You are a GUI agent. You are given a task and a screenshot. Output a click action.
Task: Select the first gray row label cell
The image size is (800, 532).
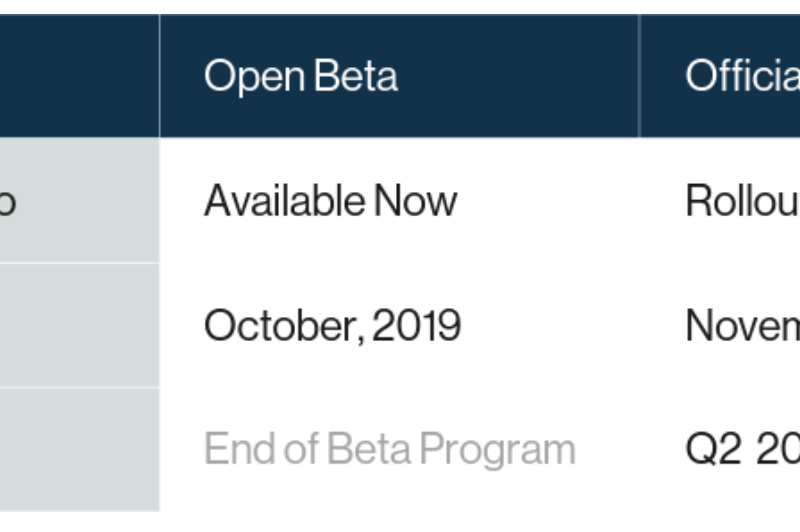(79, 202)
